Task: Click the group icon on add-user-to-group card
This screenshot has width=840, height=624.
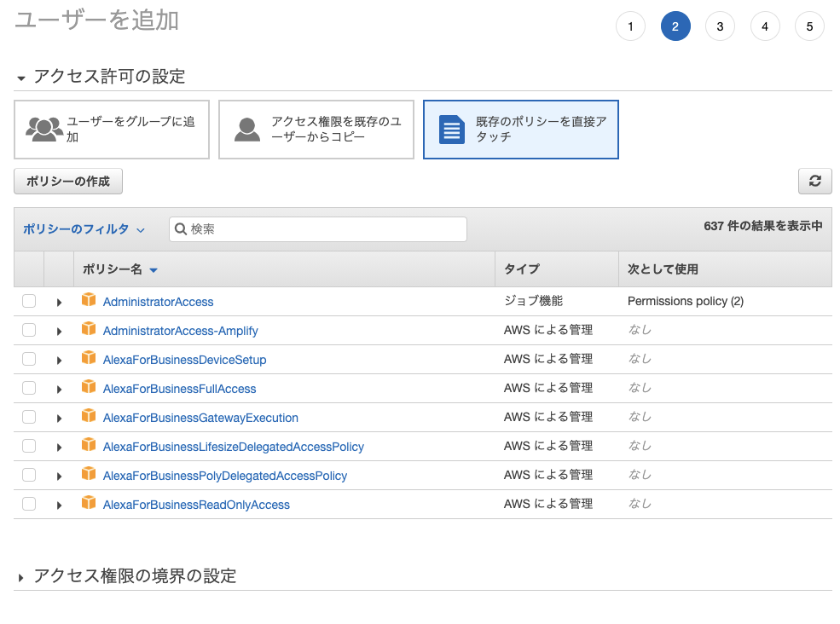Action: pyautogui.click(x=44, y=129)
